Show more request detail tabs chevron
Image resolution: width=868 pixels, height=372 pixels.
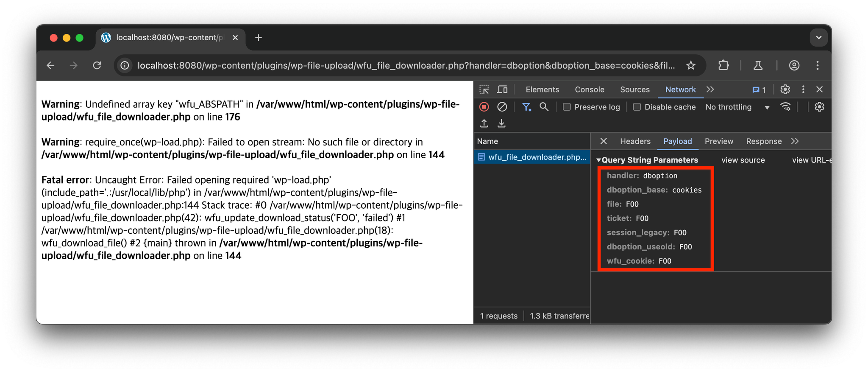pos(795,141)
